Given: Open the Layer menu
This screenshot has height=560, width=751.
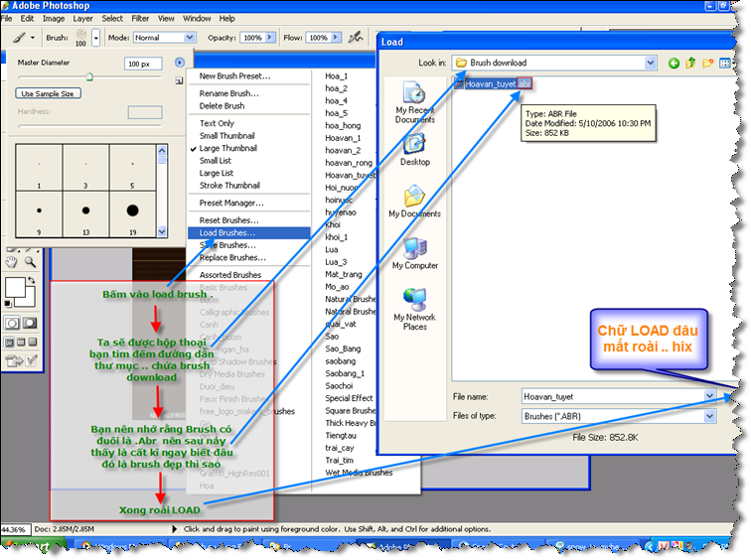Looking at the screenshot, I should [x=82, y=18].
